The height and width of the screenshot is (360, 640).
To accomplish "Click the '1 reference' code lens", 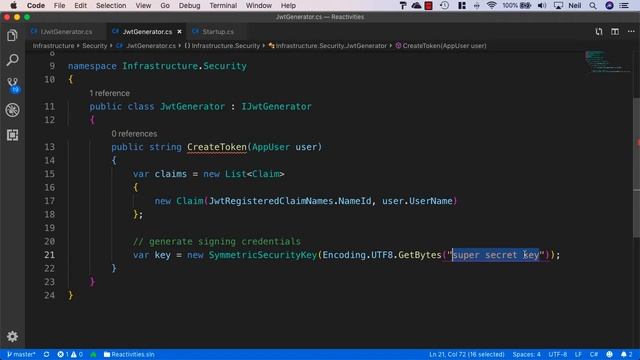I will point(109,93).
